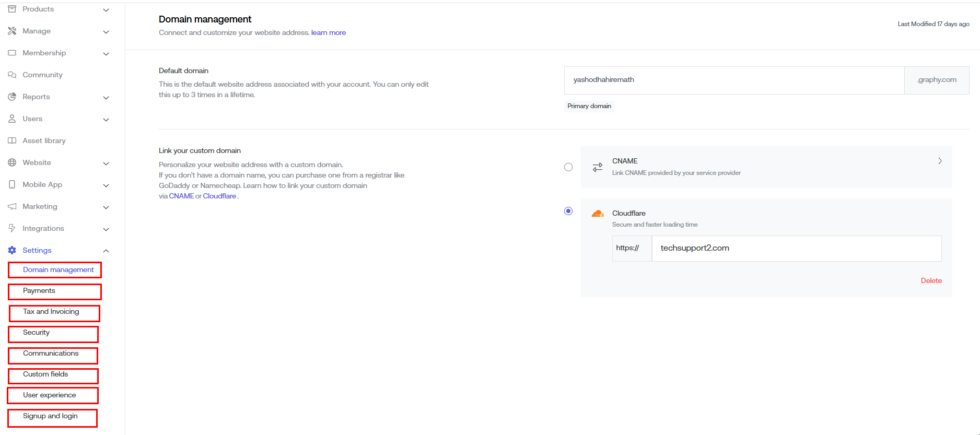Open the learn more link
Image resolution: width=980 pixels, height=435 pixels.
coord(329,32)
